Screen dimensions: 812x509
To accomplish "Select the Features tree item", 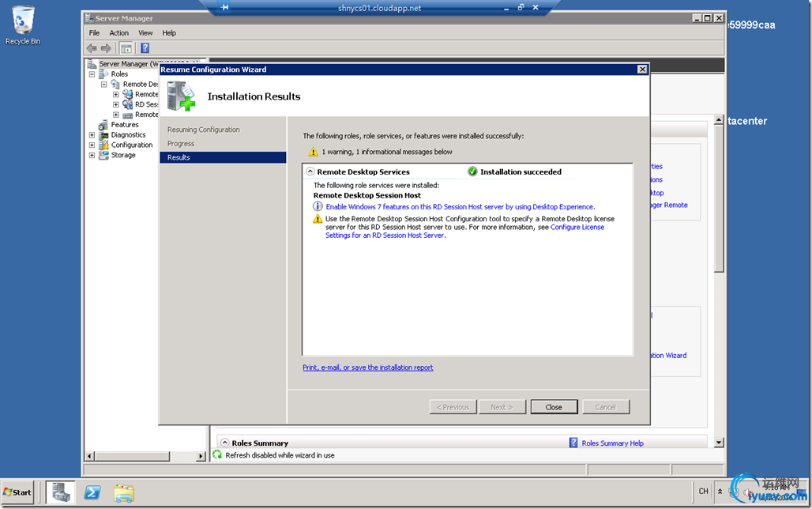I will (125, 125).
